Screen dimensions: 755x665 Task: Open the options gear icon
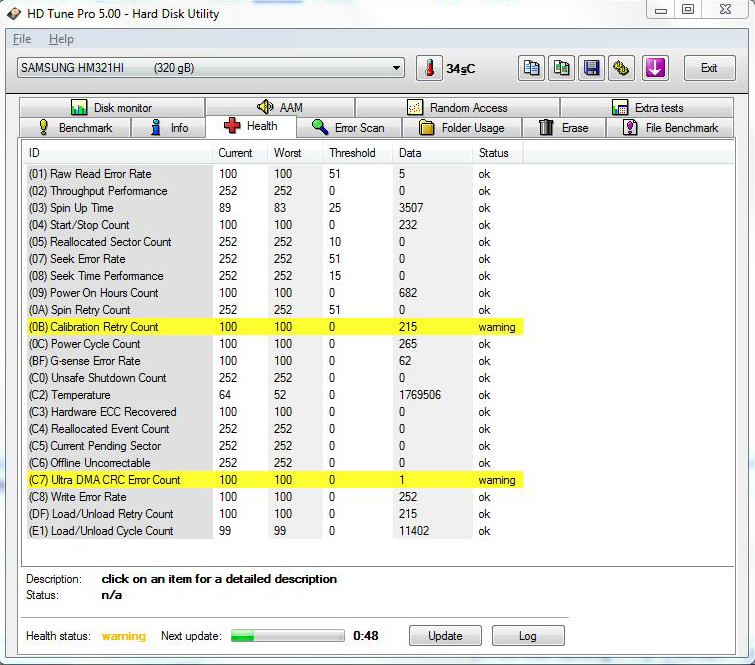point(622,68)
